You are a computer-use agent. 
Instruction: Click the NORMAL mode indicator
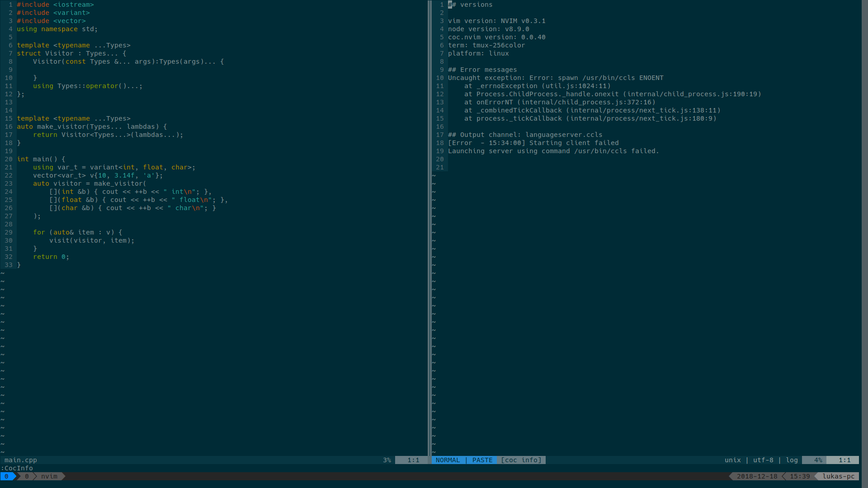point(448,460)
